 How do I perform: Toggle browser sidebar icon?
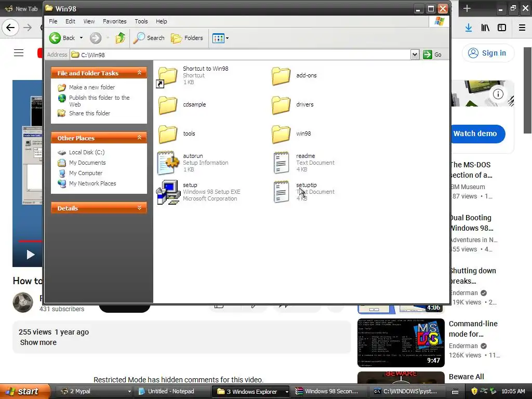tap(502, 28)
